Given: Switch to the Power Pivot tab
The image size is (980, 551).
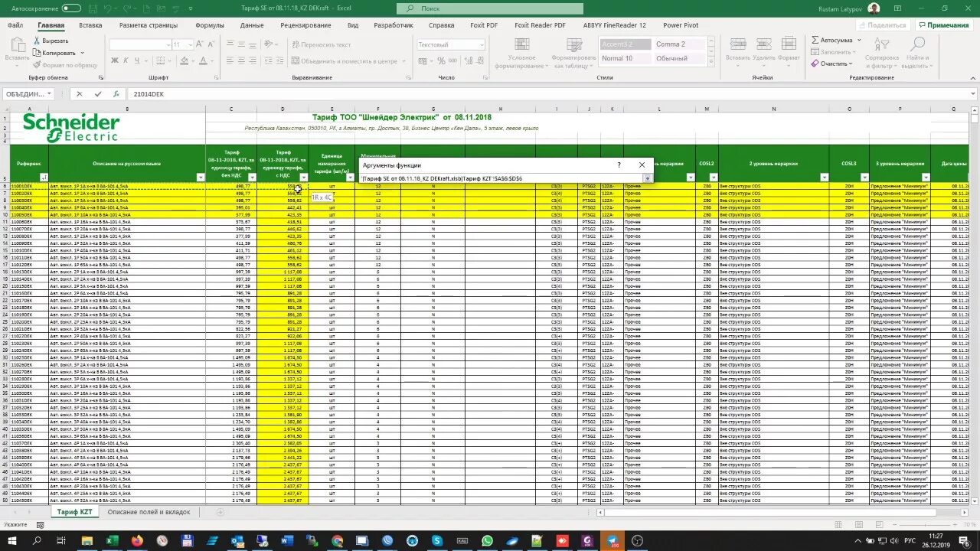Looking at the screenshot, I should coord(681,25).
